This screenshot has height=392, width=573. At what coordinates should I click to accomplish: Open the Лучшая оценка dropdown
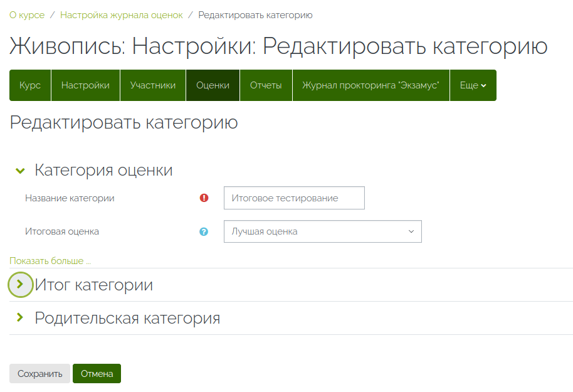click(323, 231)
